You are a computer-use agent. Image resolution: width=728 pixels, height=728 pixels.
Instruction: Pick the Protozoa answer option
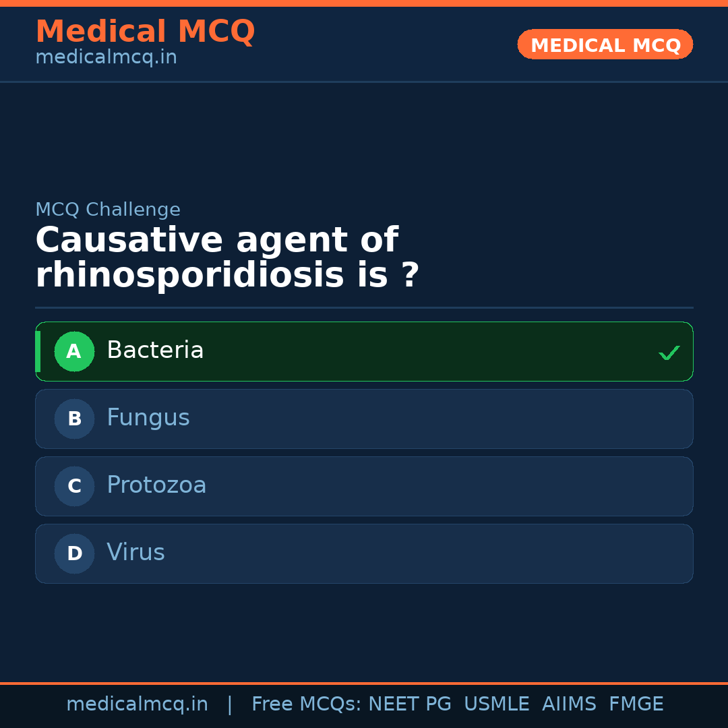364,486
